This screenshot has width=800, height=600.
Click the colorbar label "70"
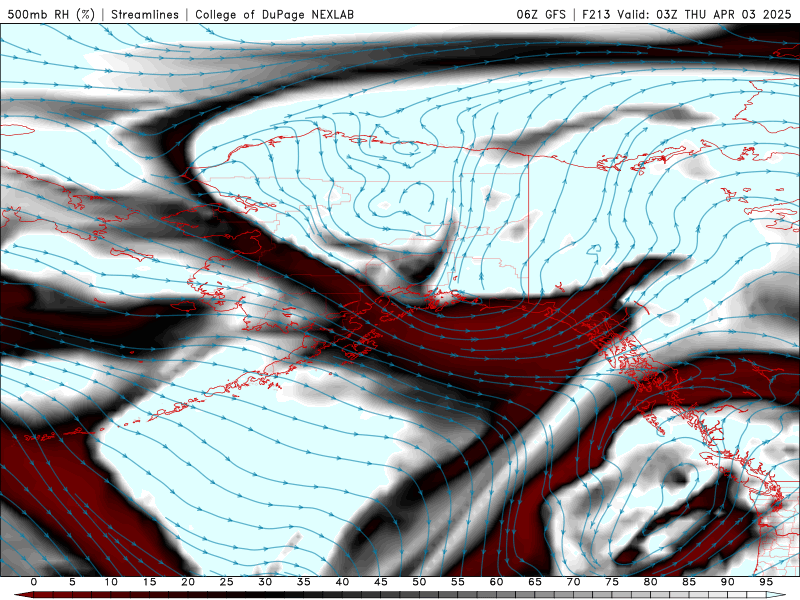pyautogui.click(x=573, y=582)
